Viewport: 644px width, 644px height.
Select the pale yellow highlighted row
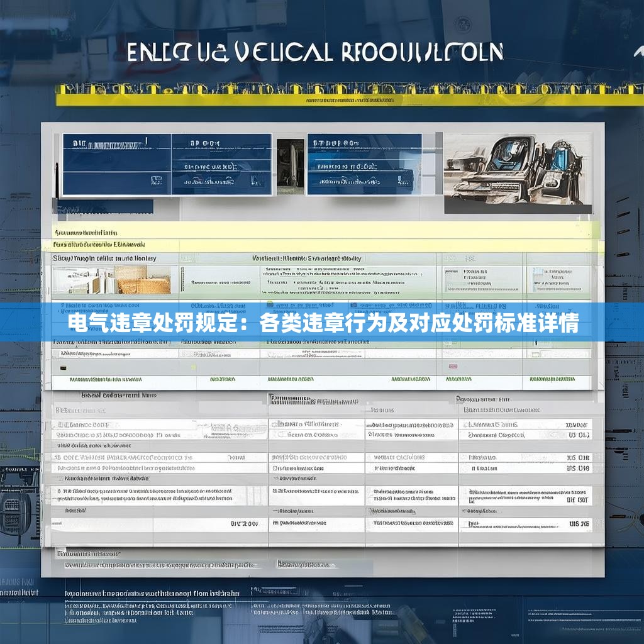[x=321, y=230]
